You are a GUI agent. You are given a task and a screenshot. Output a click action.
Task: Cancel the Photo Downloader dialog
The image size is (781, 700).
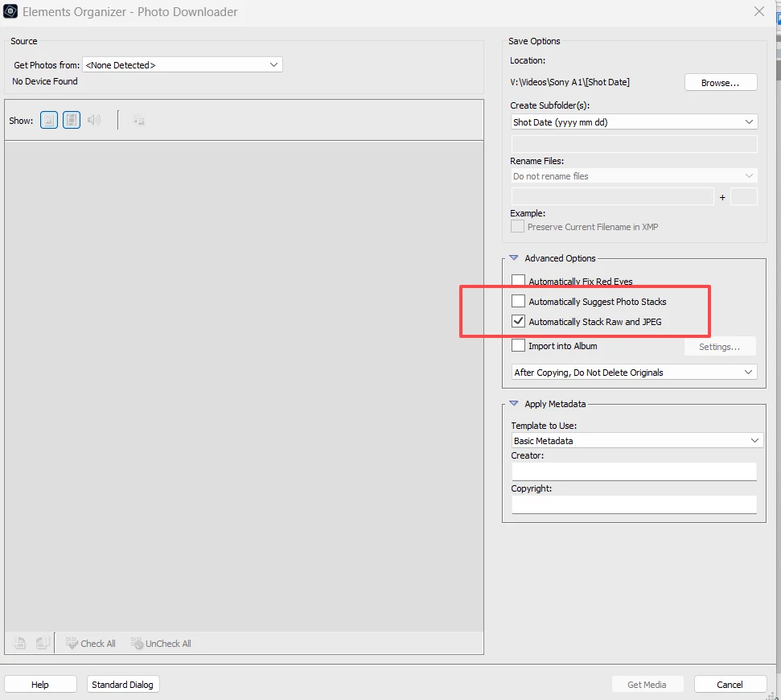click(730, 685)
